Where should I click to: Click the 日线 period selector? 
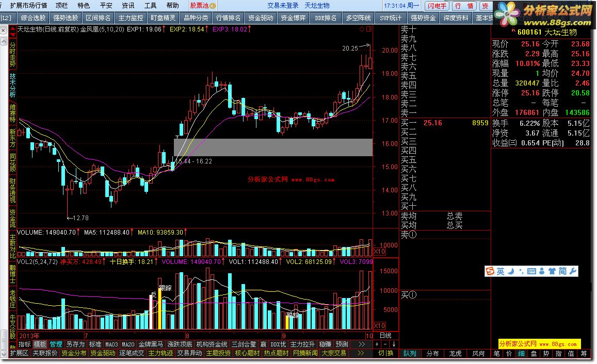click(385, 335)
